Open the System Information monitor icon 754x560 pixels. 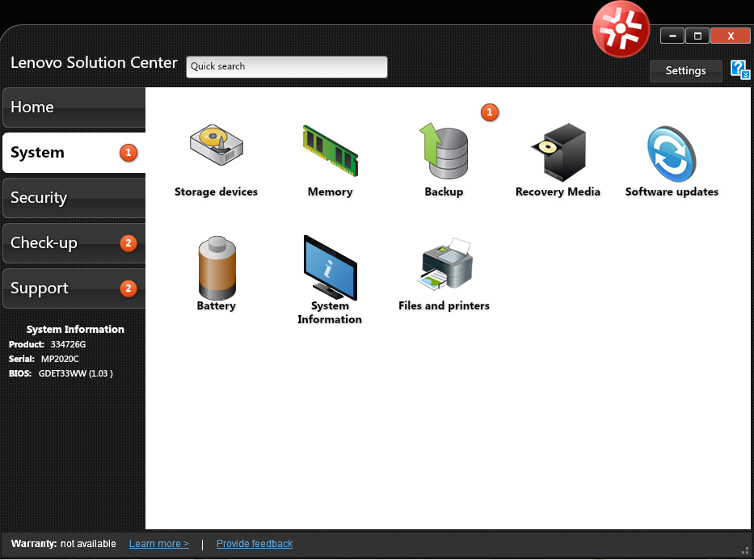coord(331,267)
